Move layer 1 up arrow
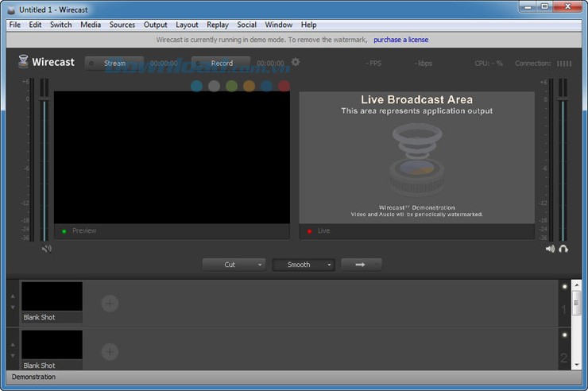This screenshot has width=588, height=391. coord(13,296)
